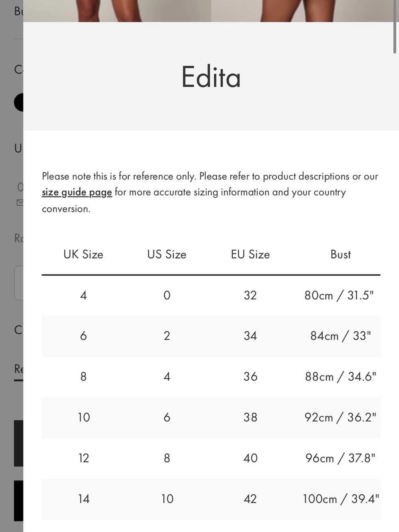Switch to the underlined "Re" tab
Image resolution: width=399 pixels, height=532 pixels.
point(19,369)
